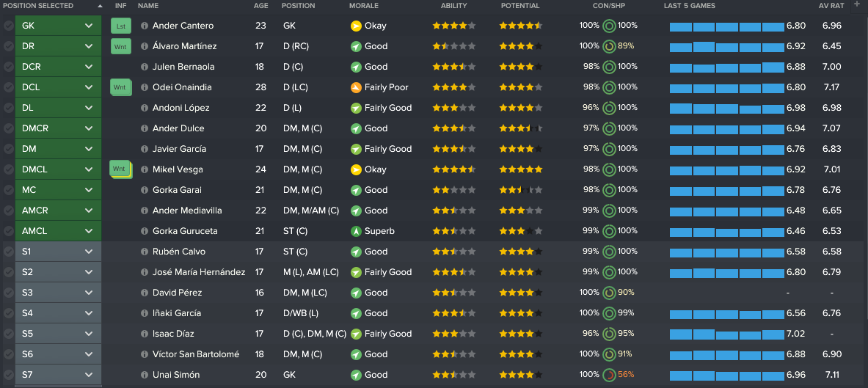Sort players by the Morale column header
This screenshot has width=868, height=388.
coord(364,6)
